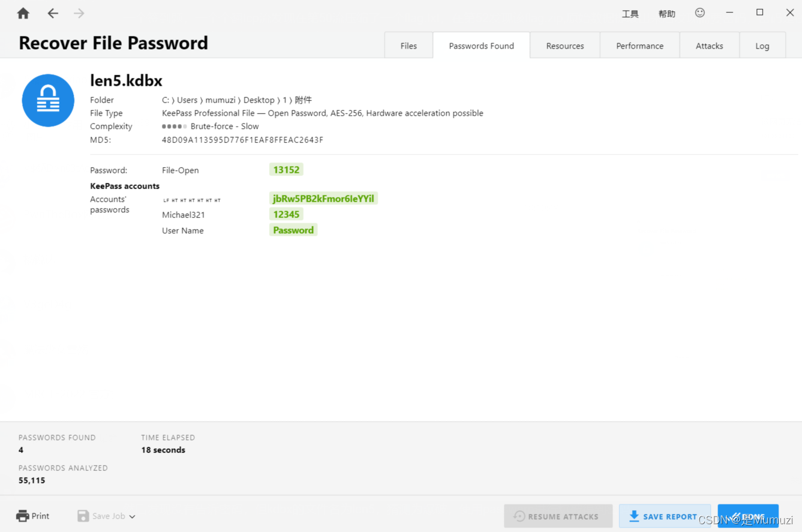
Task: Select the Michael321 password 12345
Action: tap(286, 214)
